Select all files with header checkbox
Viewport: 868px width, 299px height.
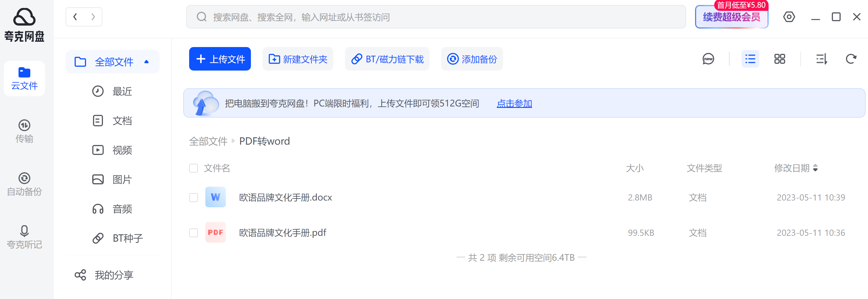(194, 168)
